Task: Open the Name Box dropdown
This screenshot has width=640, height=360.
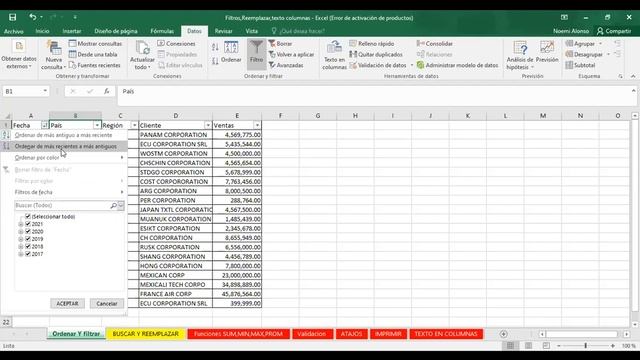Action: pos(45,91)
